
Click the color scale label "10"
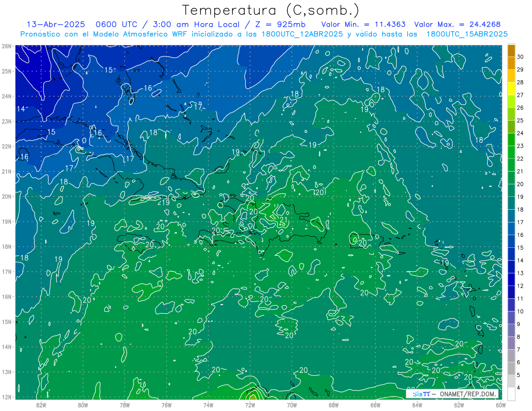pyautogui.click(x=520, y=311)
